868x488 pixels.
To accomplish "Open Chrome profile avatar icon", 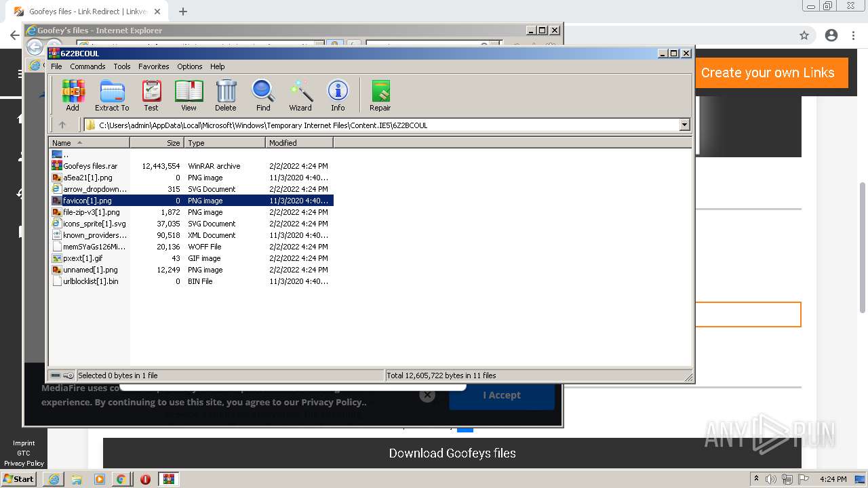I will pos(831,35).
